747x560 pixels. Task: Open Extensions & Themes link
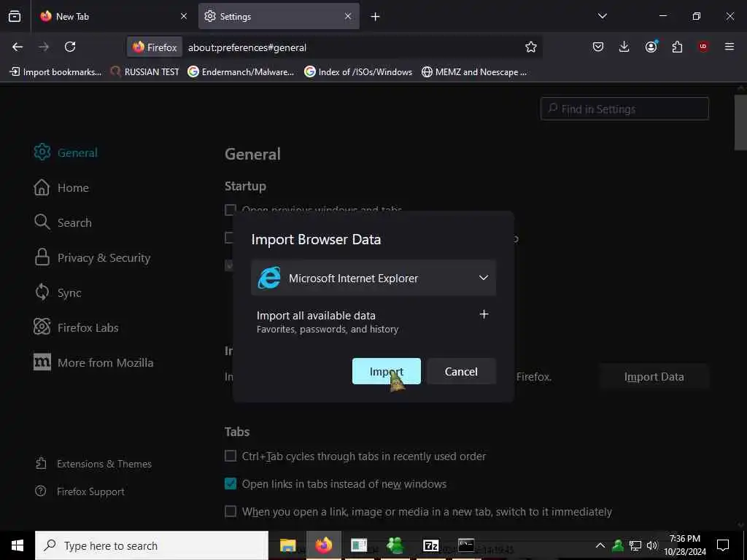pos(93,464)
